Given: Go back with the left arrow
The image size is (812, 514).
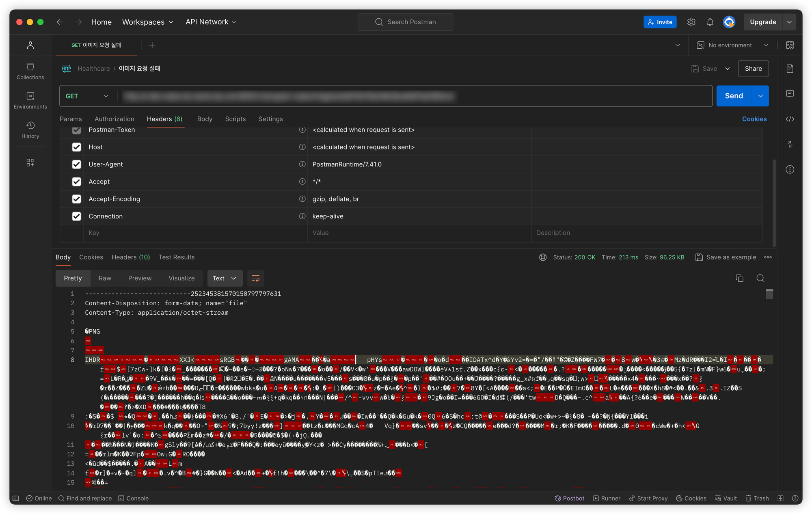Looking at the screenshot, I should tap(60, 22).
